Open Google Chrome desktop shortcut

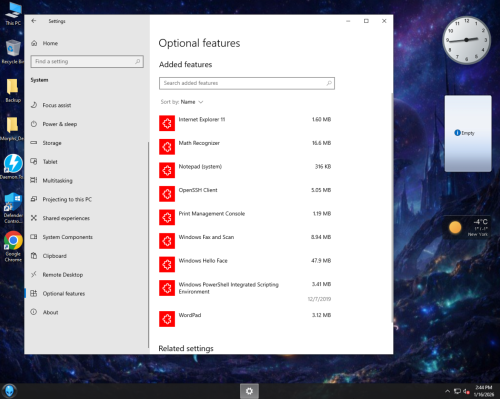13,246
